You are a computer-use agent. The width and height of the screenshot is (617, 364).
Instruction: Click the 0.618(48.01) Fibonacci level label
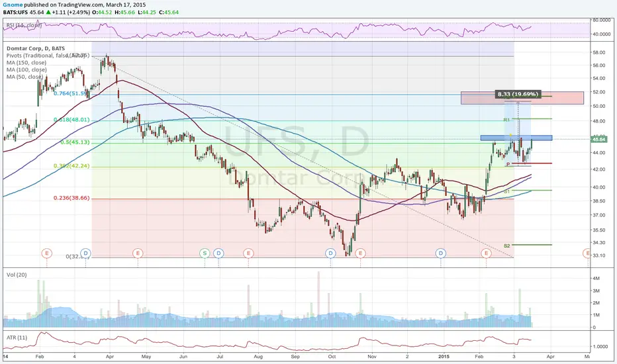click(71, 120)
